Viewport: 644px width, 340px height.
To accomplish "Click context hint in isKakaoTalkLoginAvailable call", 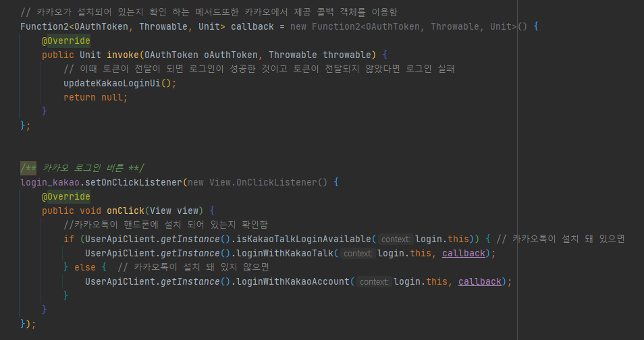I will pos(396,239).
